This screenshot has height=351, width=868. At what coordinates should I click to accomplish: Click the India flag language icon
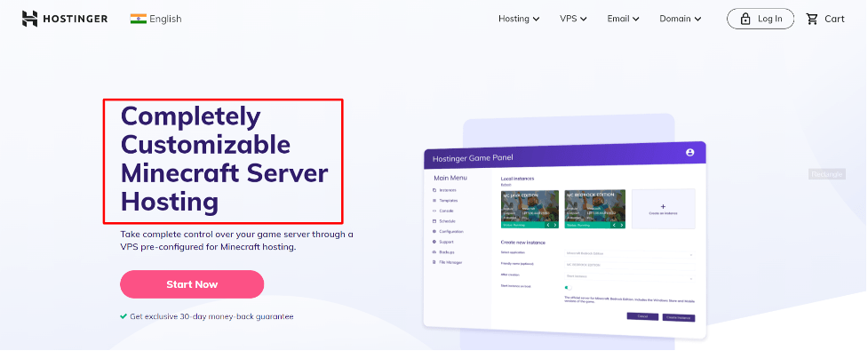(138, 19)
